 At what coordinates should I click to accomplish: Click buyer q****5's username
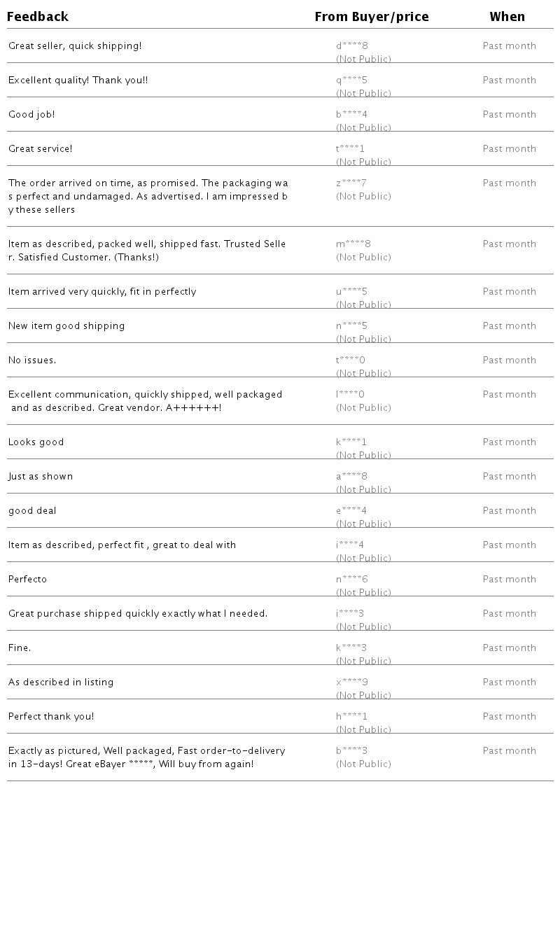point(351,80)
